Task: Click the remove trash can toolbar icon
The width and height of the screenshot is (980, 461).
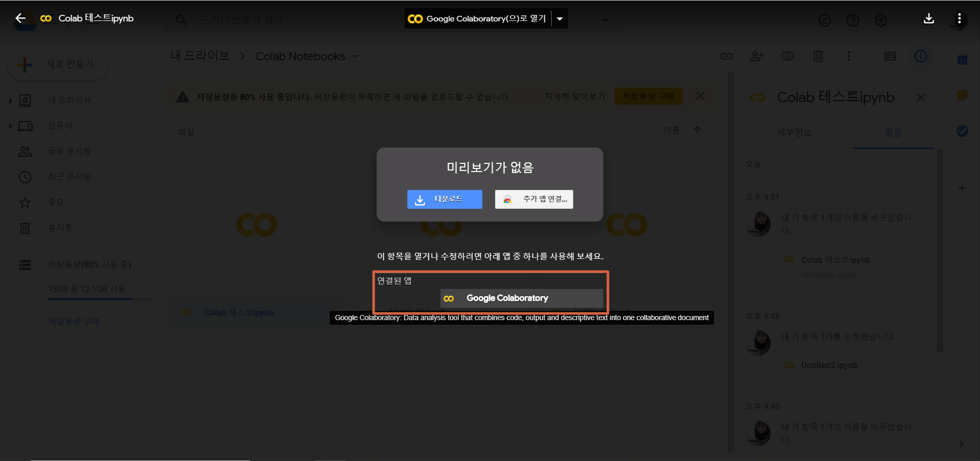Action: [818, 56]
